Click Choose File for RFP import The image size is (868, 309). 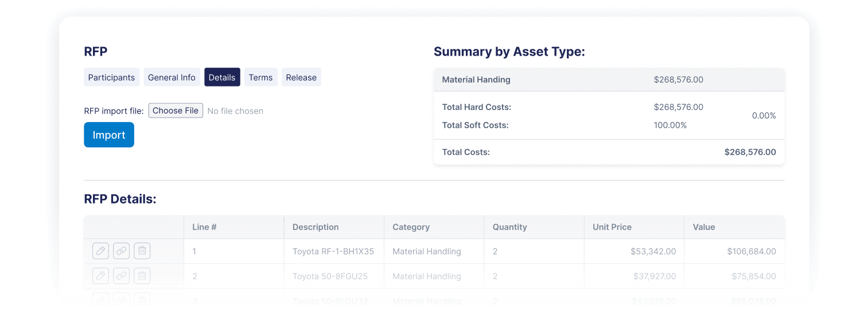click(x=176, y=111)
